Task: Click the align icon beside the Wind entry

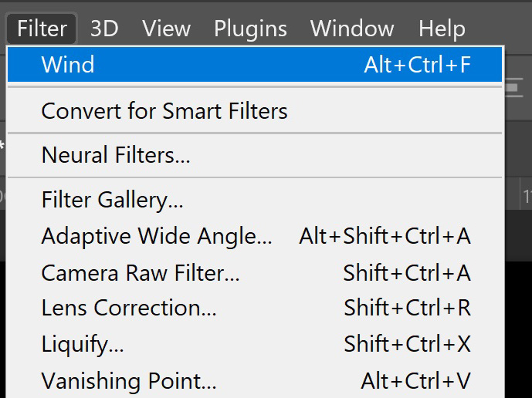Action: click(x=514, y=87)
